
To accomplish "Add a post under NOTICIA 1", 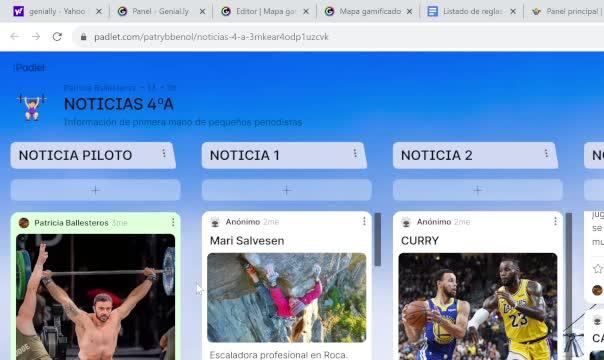I will coord(287,190).
